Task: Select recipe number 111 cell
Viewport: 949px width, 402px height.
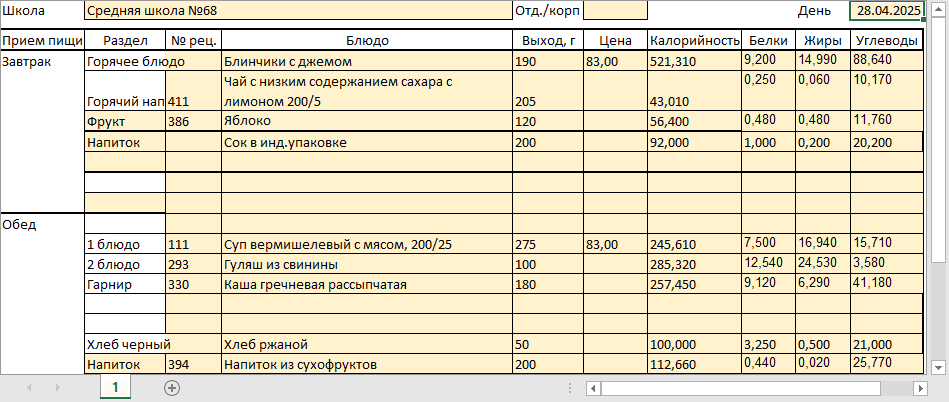Action: pyautogui.click(x=194, y=245)
